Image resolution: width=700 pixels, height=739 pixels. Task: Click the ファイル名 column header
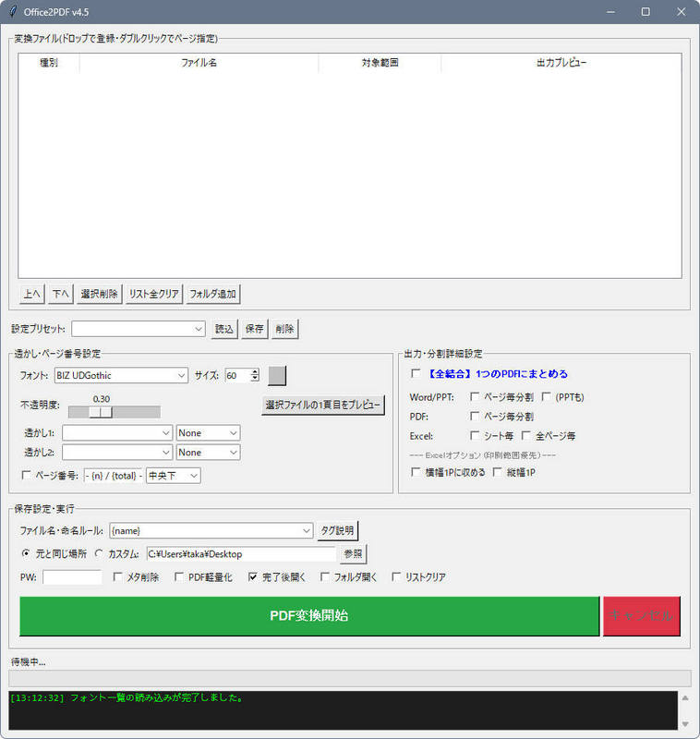coord(199,63)
